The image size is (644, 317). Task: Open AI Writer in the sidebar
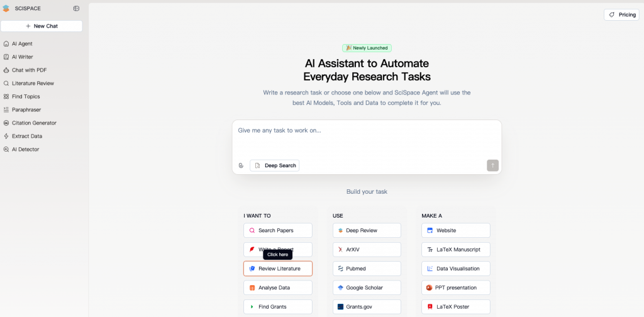pos(22,57)
